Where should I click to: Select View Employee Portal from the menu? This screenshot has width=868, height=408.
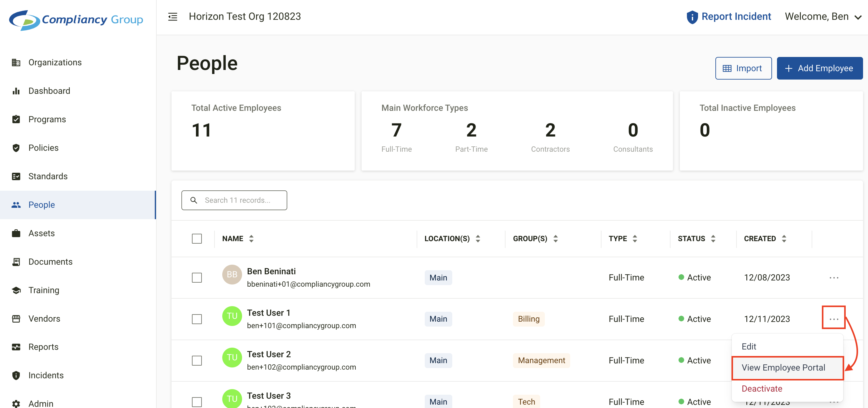(x=783, y=367)
